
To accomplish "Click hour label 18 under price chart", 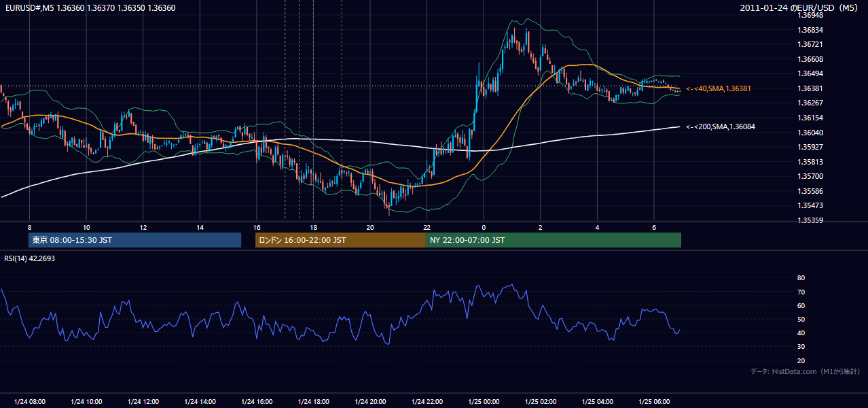I will 313,227.
